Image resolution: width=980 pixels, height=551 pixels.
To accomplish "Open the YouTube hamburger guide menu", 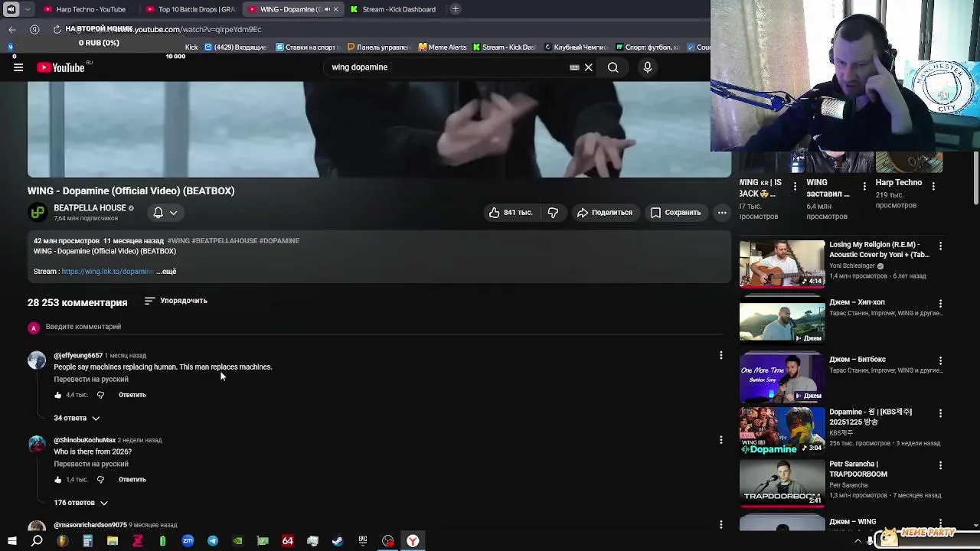I will click(x=18, y=67).
